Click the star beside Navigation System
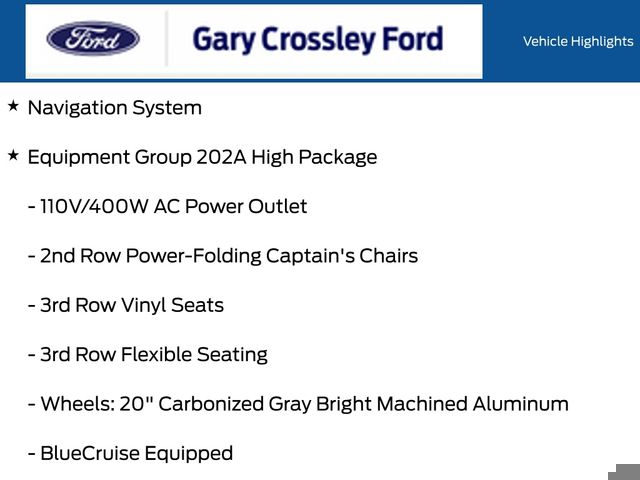The image size is (640, 480). (x=13, y=105)
